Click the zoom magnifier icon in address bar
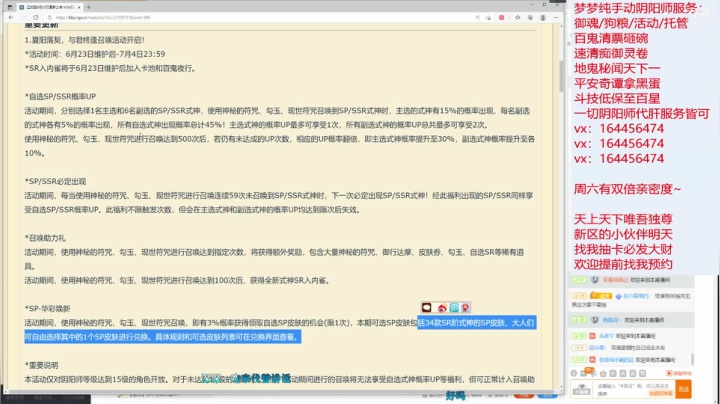 [x=478, y=17]
